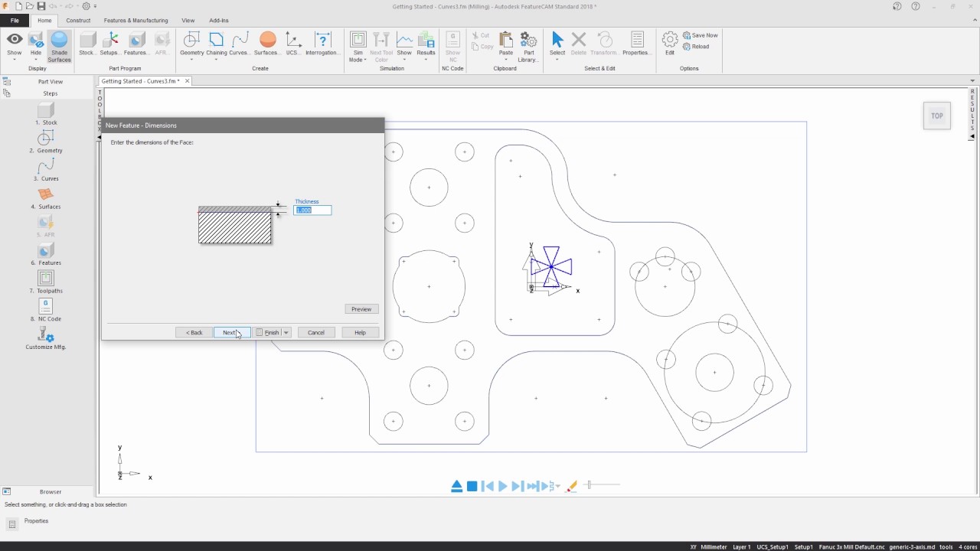This screenshot has width=980, height=551.
Task: Open Paste in the Clipboard group
Action: [x=506, y=46]
